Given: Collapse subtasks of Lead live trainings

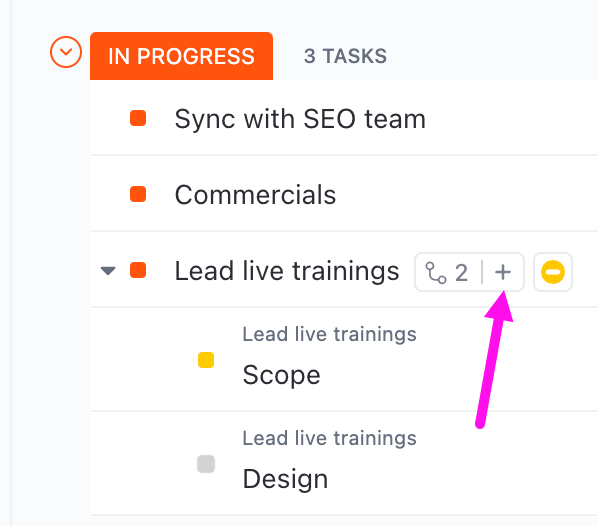Looking at the screenshot, I should (x=108, y=271).
